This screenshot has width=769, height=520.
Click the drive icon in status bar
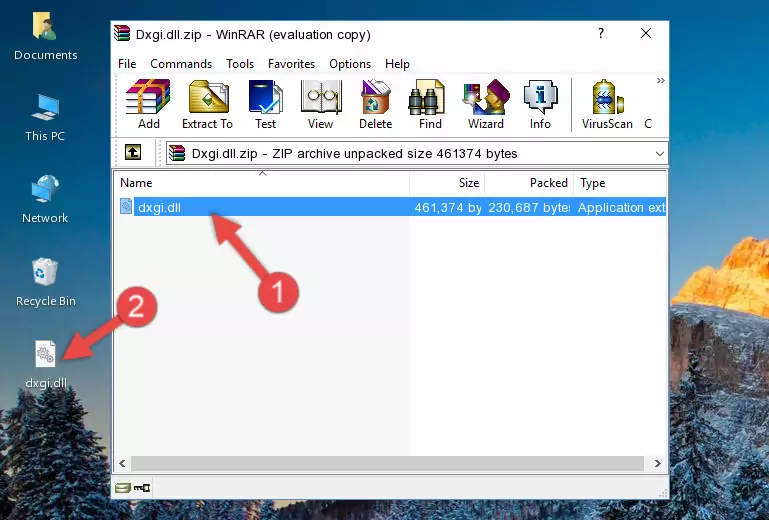(123, 488)
